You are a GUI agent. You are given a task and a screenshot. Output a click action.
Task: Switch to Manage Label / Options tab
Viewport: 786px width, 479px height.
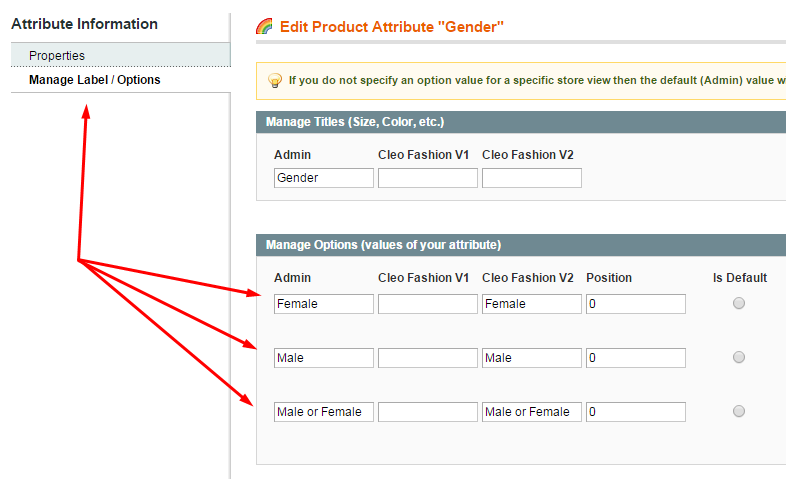tap(95, 80)
